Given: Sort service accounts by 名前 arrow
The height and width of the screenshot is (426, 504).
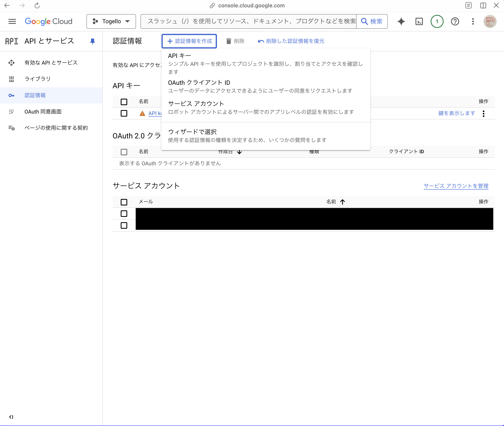Looking at the screenshot, I should [x=343, y=202].
